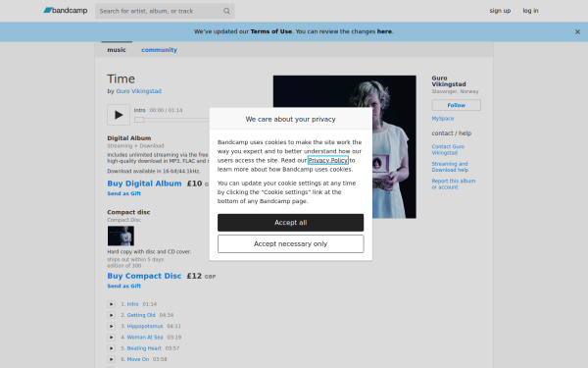Screen dimensions: 588x368
Task: Open the log in link
Action: coord(530,11)
